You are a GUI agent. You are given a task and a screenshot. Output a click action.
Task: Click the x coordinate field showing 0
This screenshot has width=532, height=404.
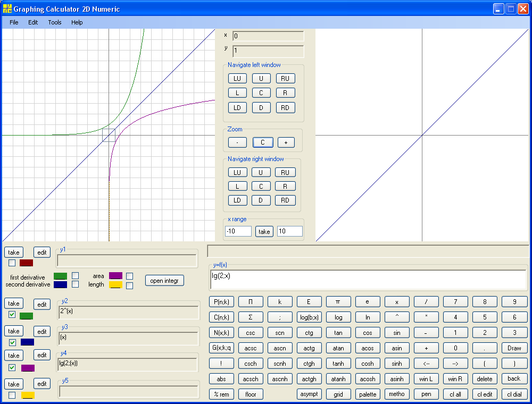click(x=268, y=36)
